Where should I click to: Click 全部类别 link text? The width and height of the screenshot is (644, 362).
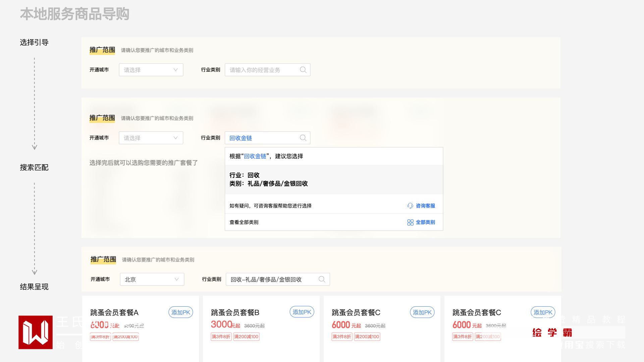[x=425, y=222]
